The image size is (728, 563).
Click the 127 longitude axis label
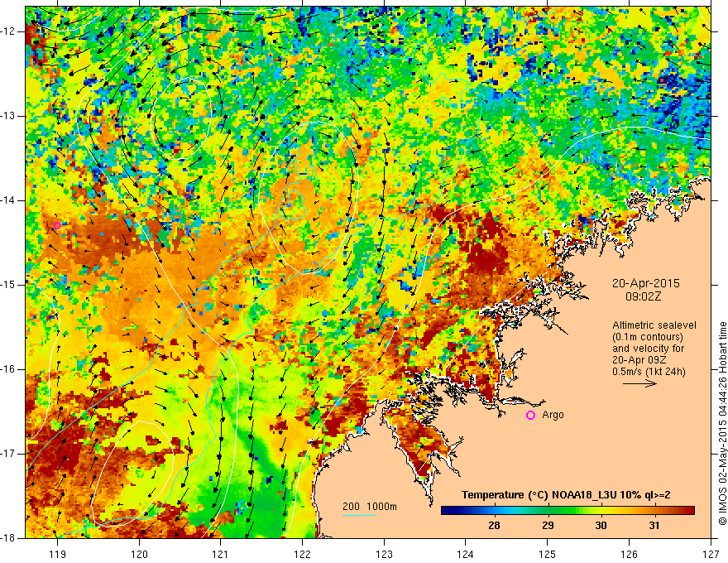pos(711,554)
